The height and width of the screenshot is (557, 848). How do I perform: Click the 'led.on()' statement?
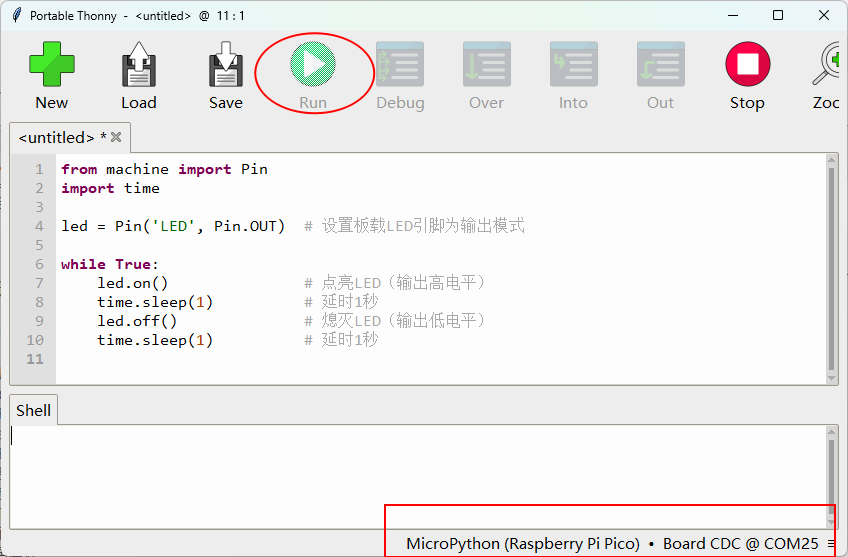click(x=133, y=283)
